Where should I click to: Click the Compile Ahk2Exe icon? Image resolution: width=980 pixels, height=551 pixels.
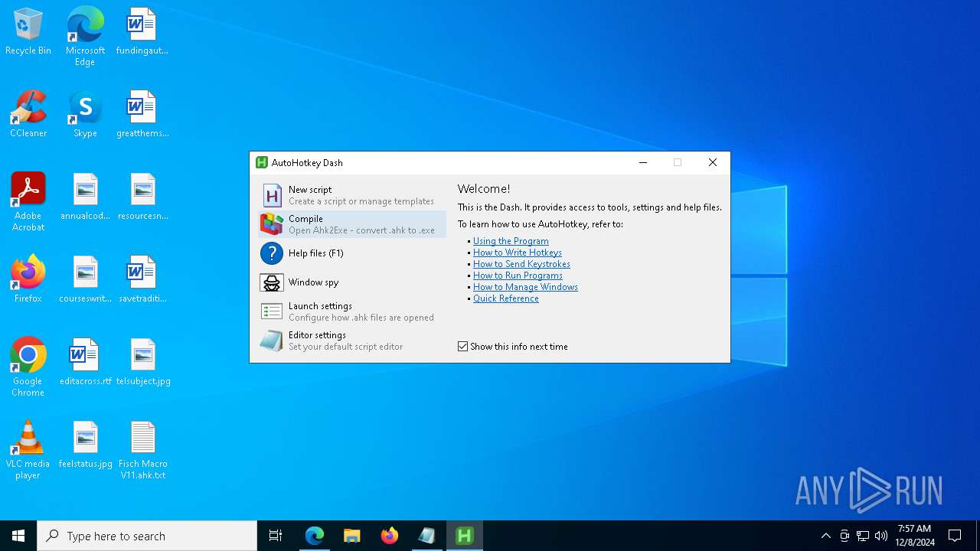click(272, 224)
